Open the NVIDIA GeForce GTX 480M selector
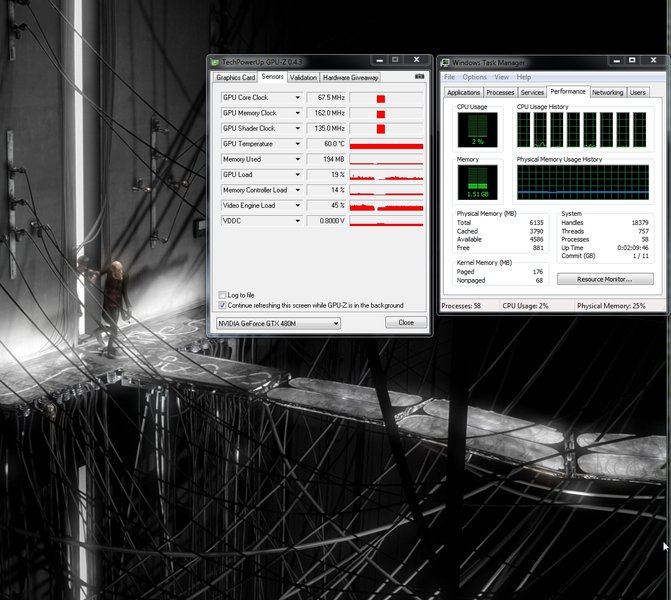Viewport: 671px width, 600px height. pyautogui.click(x=279, y=324)
